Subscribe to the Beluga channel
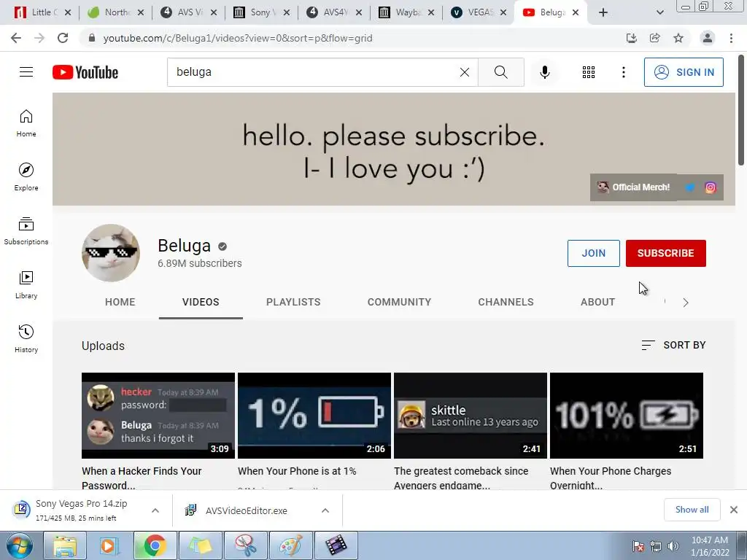The image size is (747, 560). click(665, 253)
